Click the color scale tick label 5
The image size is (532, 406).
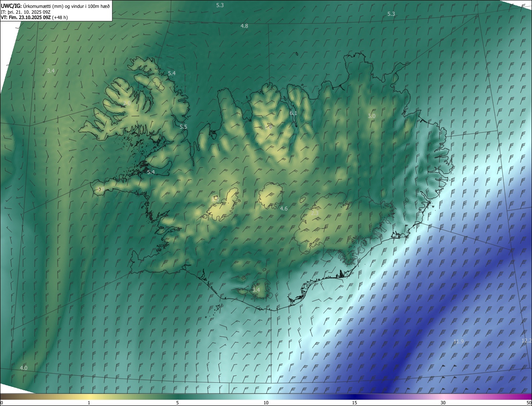(x=177, y=403)
